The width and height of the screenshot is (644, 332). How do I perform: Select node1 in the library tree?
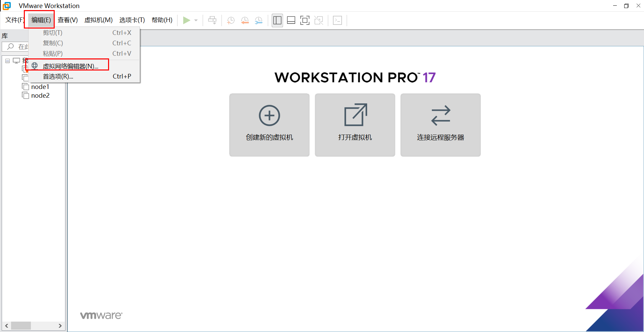tap(40, 87)
